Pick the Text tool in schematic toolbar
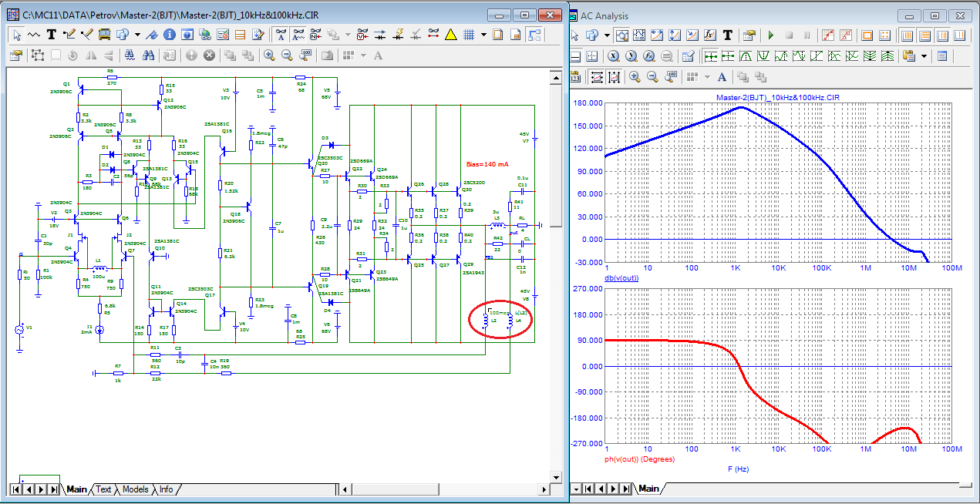The width and height of the screenshot is (980, 504). 52,35
